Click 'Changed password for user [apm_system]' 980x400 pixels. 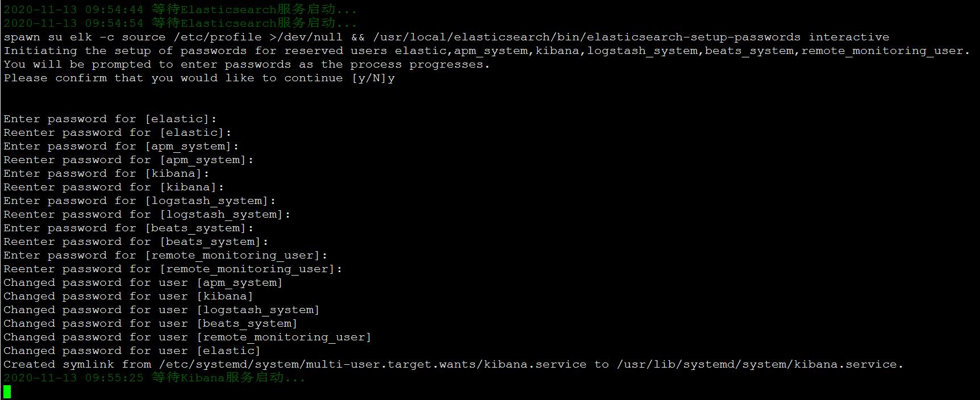(143, 282)
